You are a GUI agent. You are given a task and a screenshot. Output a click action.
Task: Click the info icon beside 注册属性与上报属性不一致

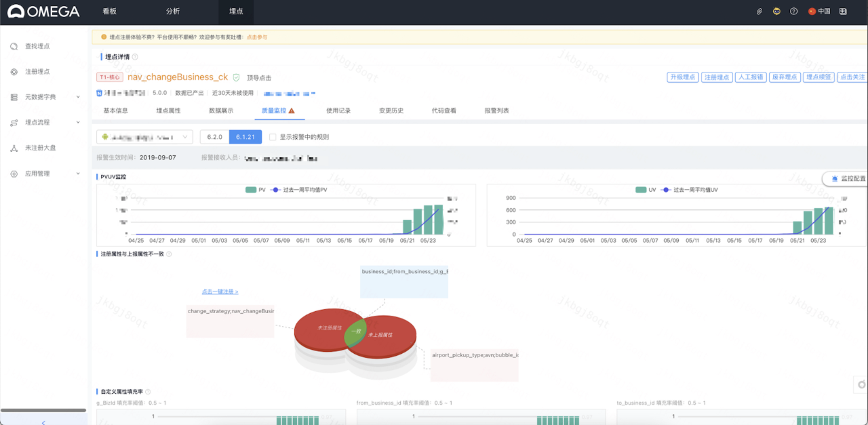(x=169, y=254)
